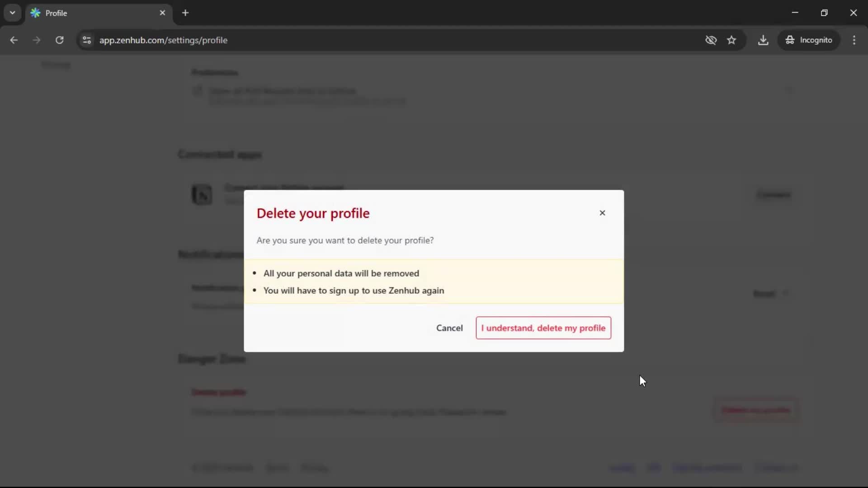This screenshot has height=488, width=868.
Task: Click the Incognito indicator button
Action: tap(809, 40)
